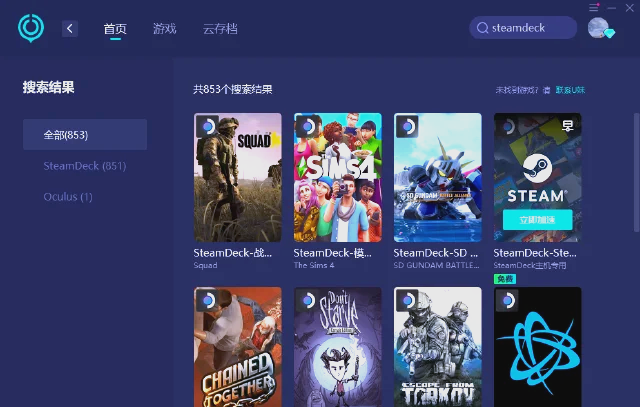
Task: Click the SteamDeck-战... title text
Action: coord(233,253)
